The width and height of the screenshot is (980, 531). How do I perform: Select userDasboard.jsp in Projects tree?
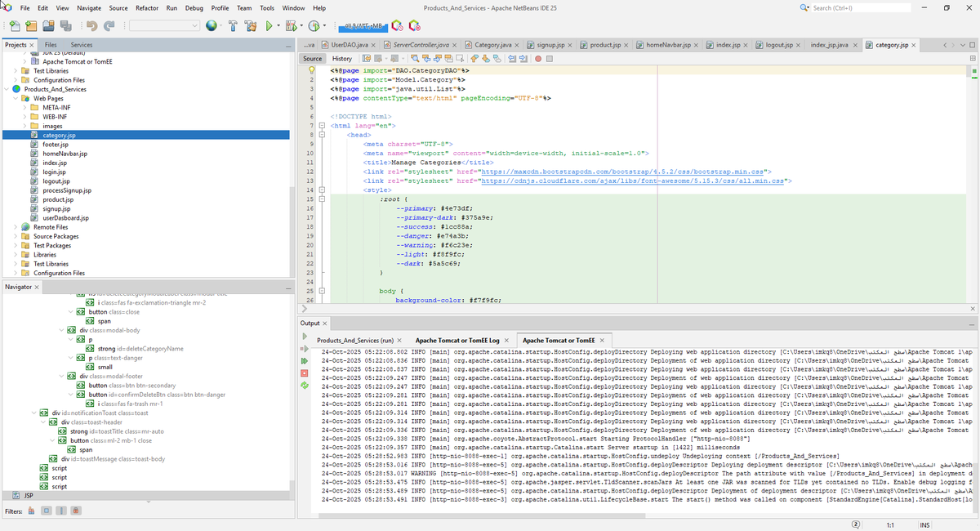tap(65, 218)
